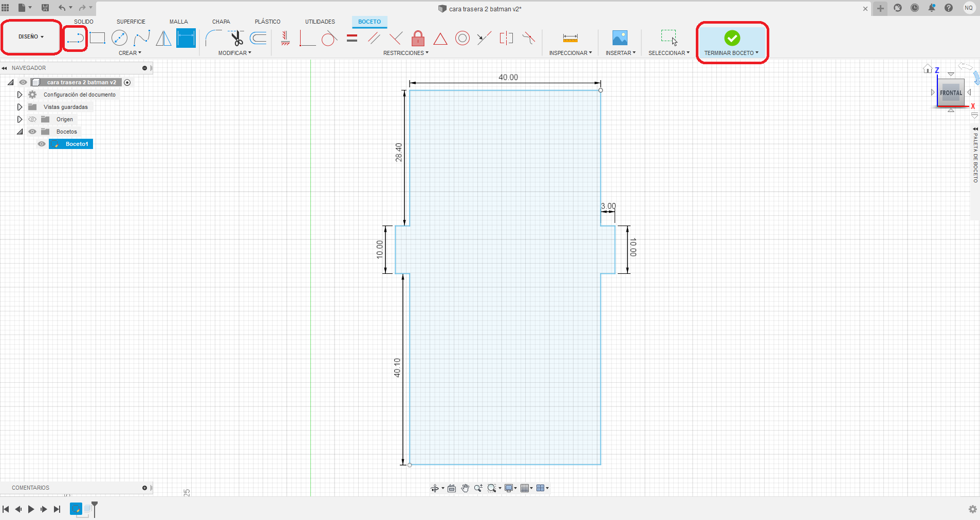This screenshot has width=980, height=520.
Task: Apply the Parallel constraint
Action: coord(374,38)
